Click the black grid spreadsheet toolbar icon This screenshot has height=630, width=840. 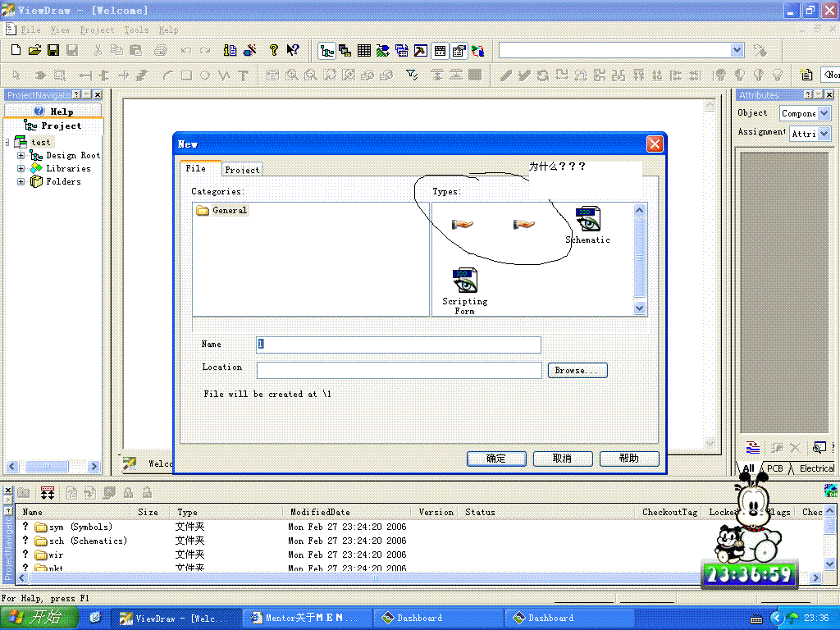pos(363,51)
